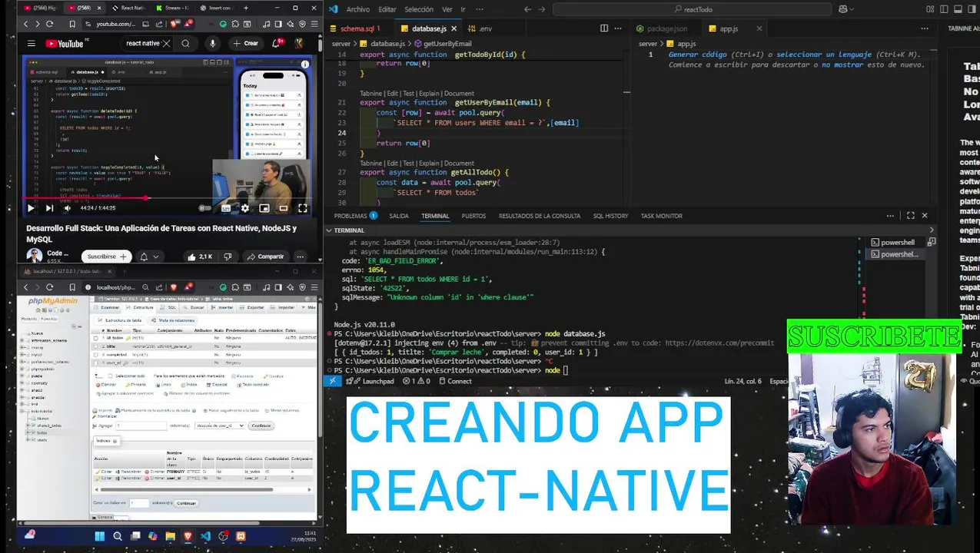Open TASK MONITOR panel tab
The width and height of the screenshot is (980, 553).
point(662,216)
